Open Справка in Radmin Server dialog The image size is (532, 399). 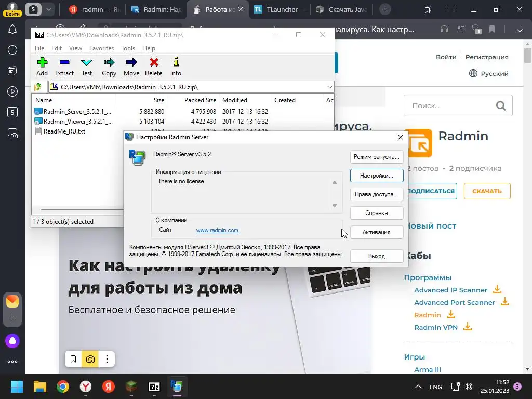(x=377, y=213)
